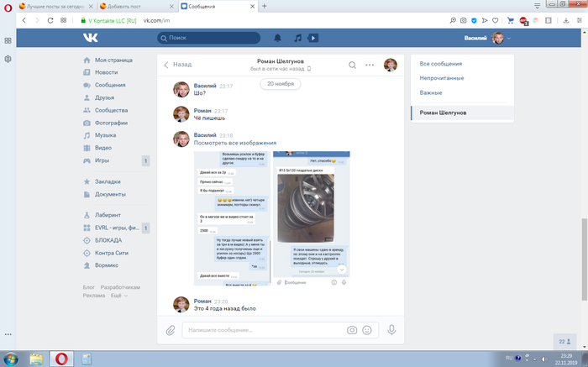Viewport: 588px width, 367px height.
Task: Open the notifications bell
Action: click(278, 38)
